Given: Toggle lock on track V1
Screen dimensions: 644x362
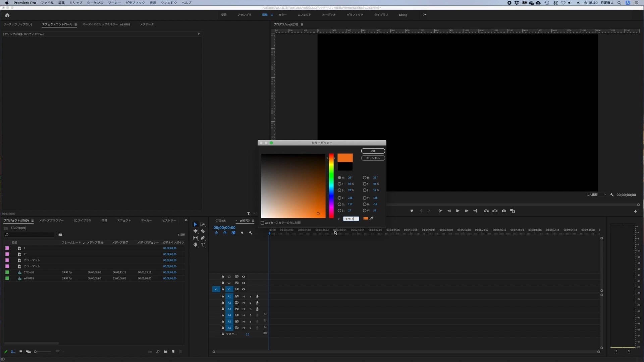Looking at the screenshot, I should 223,289.
